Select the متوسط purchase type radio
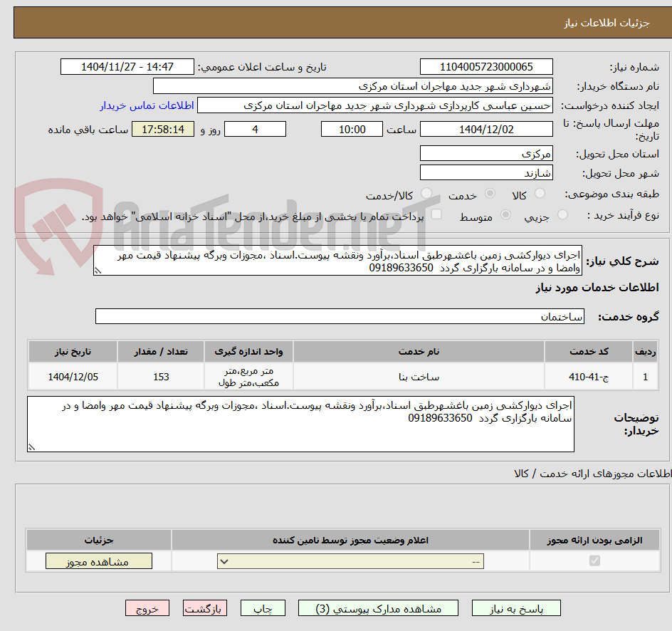Viewport: 672px width, 631px height. (x=505, y=215)
